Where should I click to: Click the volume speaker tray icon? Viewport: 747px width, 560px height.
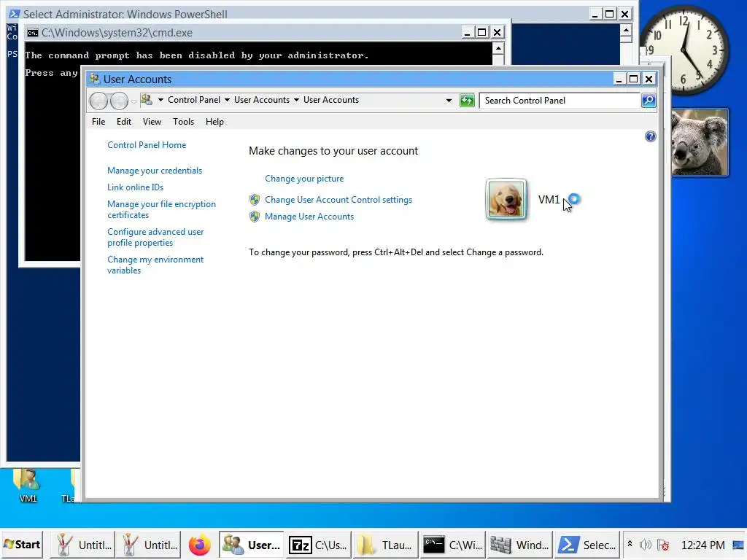click(x=646, y=545)
